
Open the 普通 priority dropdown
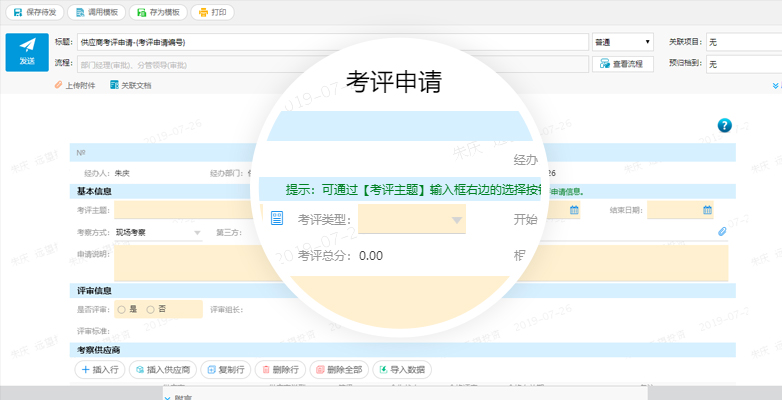tap(622, 43)
